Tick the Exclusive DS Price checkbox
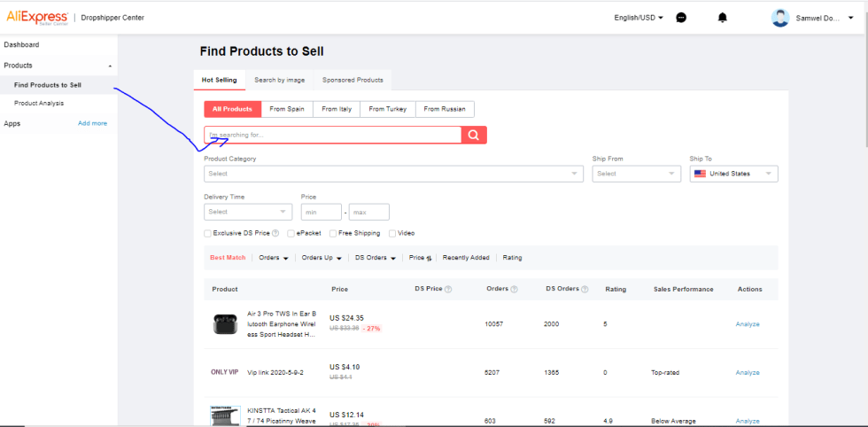This screenshot has height=427, width=868. pos(207,234)
